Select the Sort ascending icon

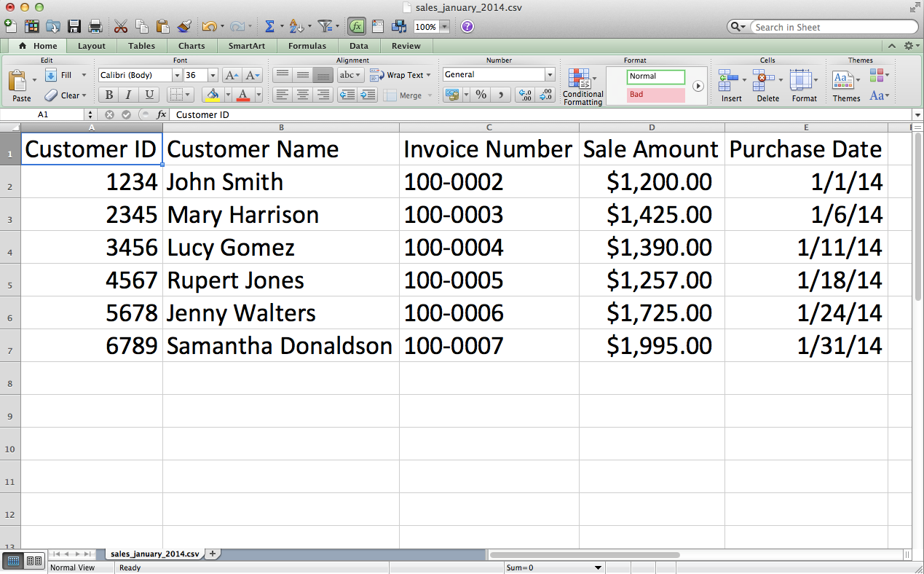(x=295, y=25)
